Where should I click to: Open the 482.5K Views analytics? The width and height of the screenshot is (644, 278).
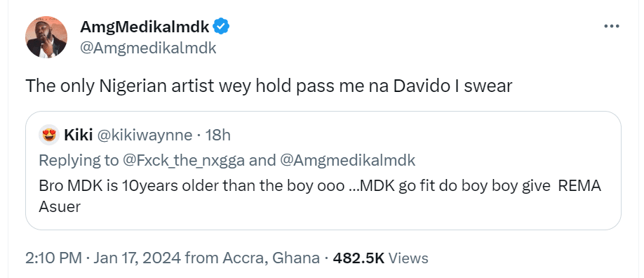tap(380, 258)
